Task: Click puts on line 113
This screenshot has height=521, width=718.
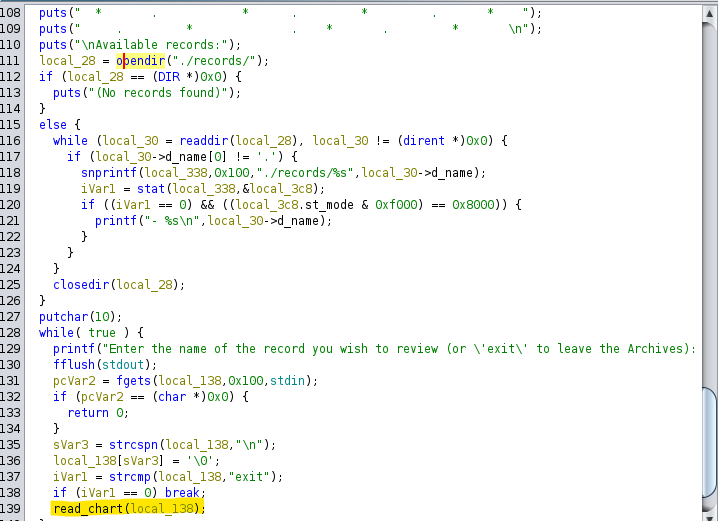Action: click(x=67, y=92)
